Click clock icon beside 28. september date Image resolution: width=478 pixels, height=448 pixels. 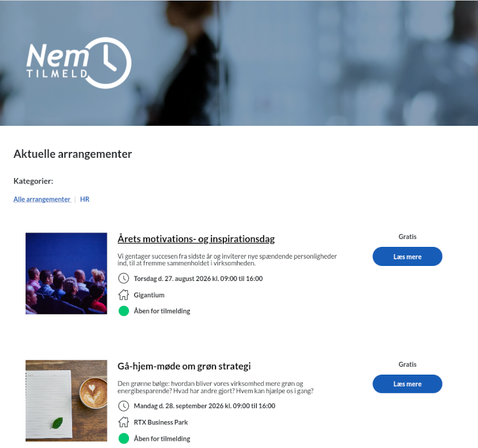[124, 405]
